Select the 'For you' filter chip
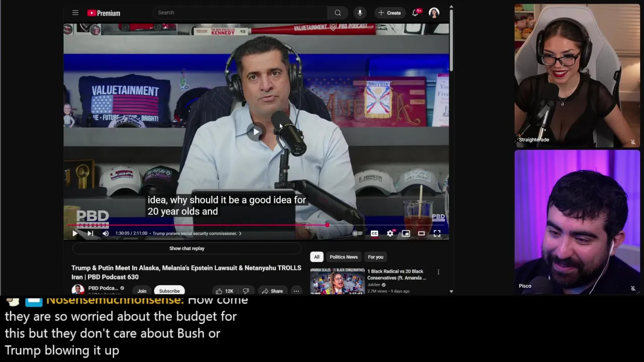Image resolution: width=644 pixels, height=362 pixels. pyautogui.click(x=375, y=257)
